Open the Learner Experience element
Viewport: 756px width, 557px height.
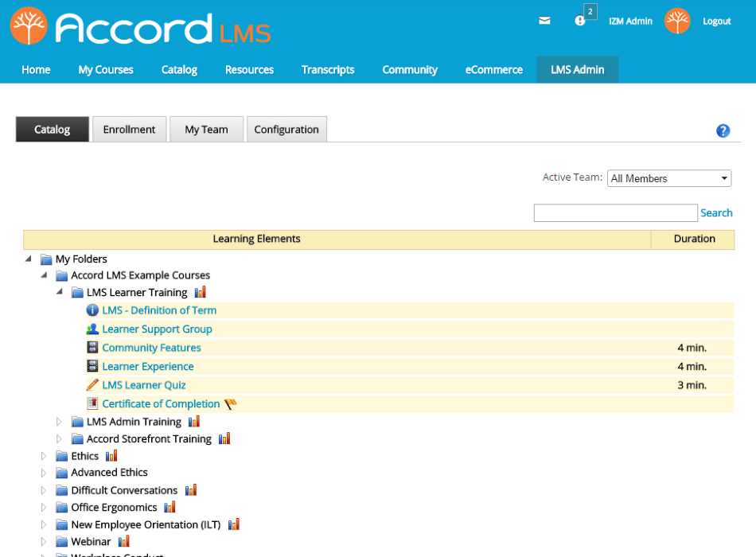pos(147,366)
